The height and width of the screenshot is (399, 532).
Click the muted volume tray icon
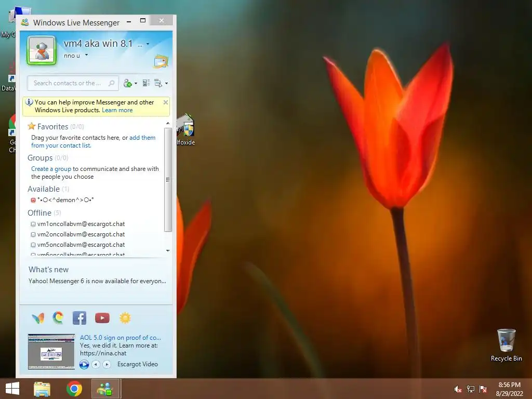point(458,389)
